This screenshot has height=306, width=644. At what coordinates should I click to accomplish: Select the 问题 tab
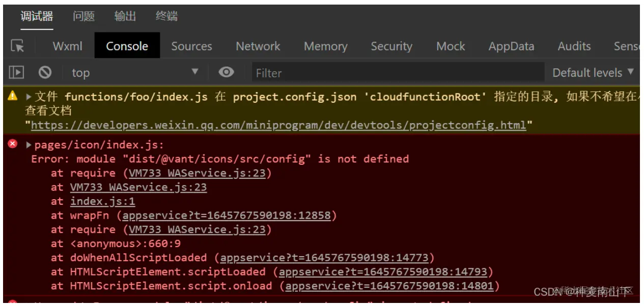point(83,16)
